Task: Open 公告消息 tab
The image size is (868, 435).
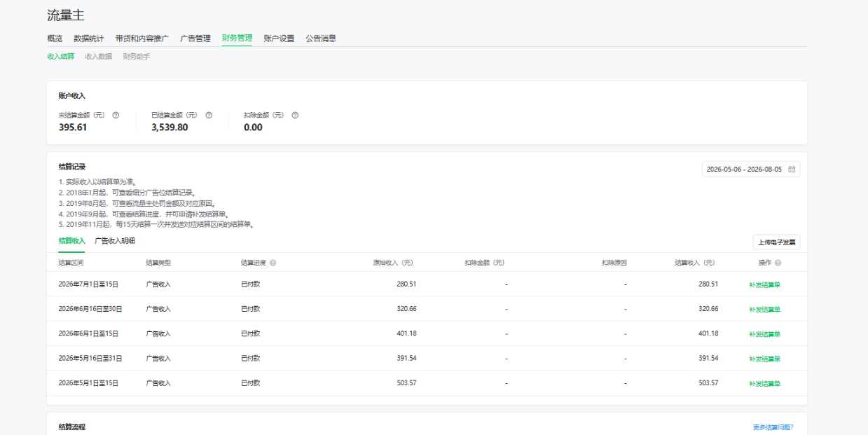Action: [x=321, y=39]
